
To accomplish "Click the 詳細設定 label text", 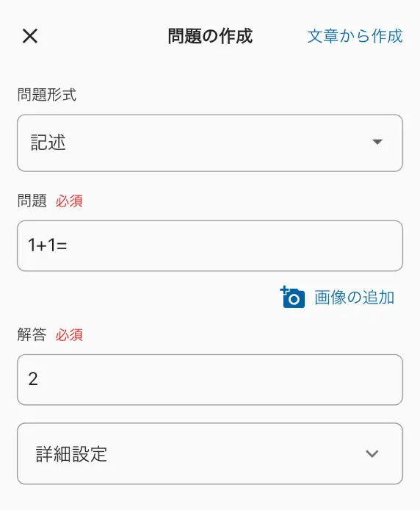I will click(x=71, y=454).
